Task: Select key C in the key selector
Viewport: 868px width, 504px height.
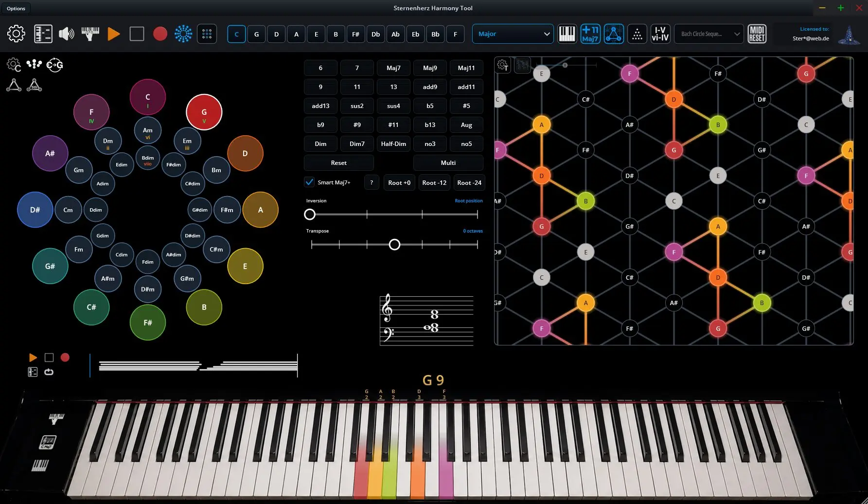Action: coord(236,34)
